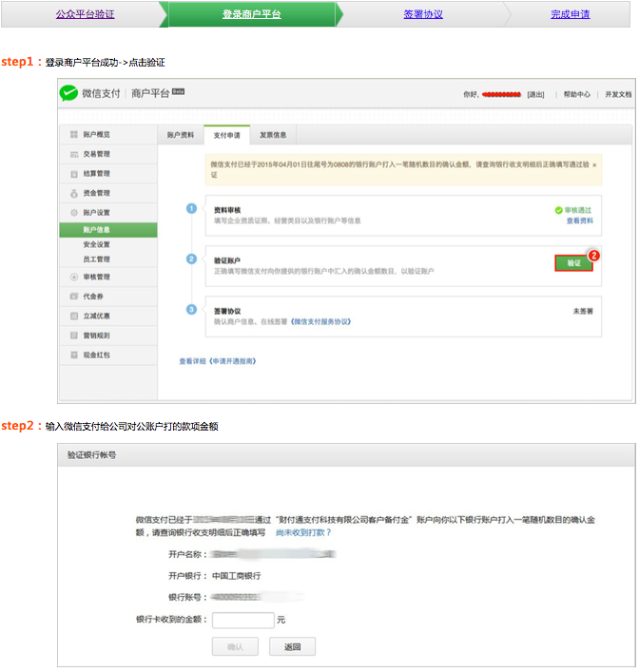Open the 营销规则 menu item
Image resolution: width=639 pixels, height=672 pixels.
pyautogui.click(x=108, y=336)
